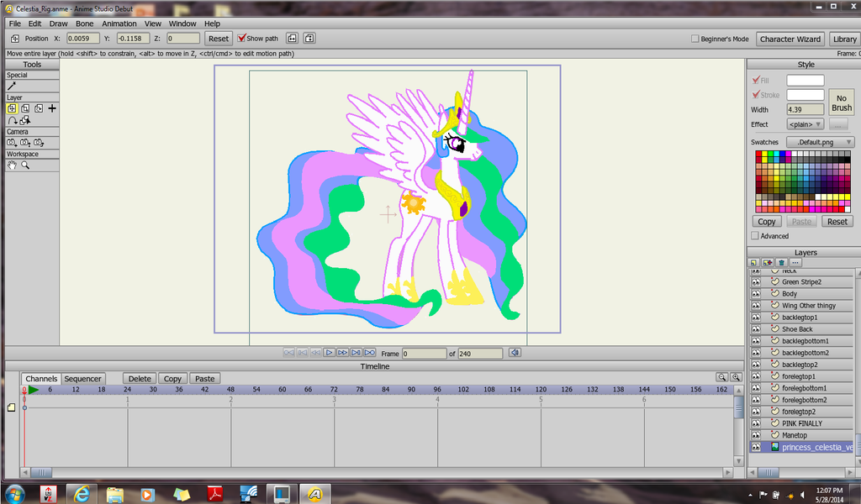Select the Zoom Workspace magnifier tool
The height and width of the screenshot is (504, 861).
point(25,165)
